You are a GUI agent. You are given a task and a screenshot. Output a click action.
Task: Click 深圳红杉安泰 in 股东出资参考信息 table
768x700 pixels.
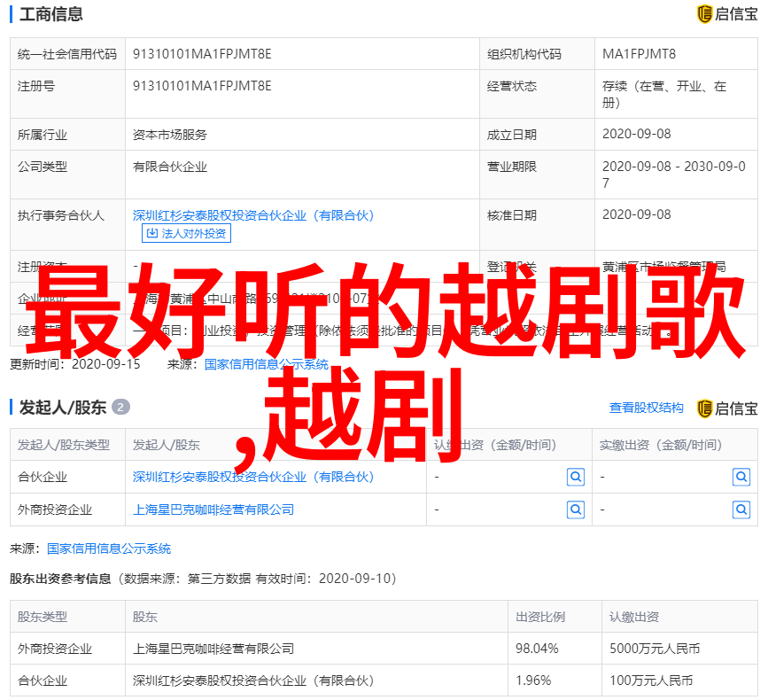pyautogui.click(x=253, y=681)
